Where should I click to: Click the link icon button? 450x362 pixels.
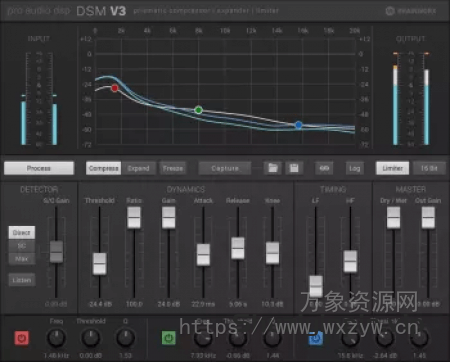[x=324, y=168]
